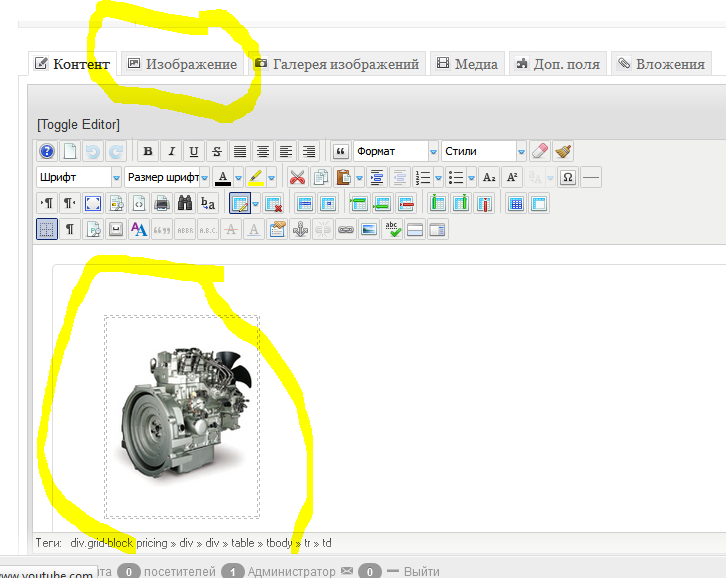
Task: Run the spellchecker
Action: pos(392,229)
